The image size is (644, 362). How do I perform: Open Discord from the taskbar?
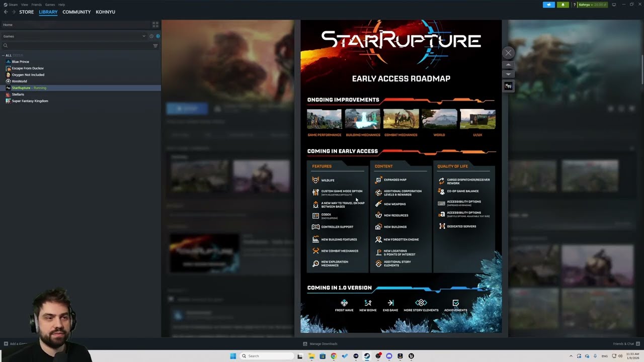tap(389, 356)
